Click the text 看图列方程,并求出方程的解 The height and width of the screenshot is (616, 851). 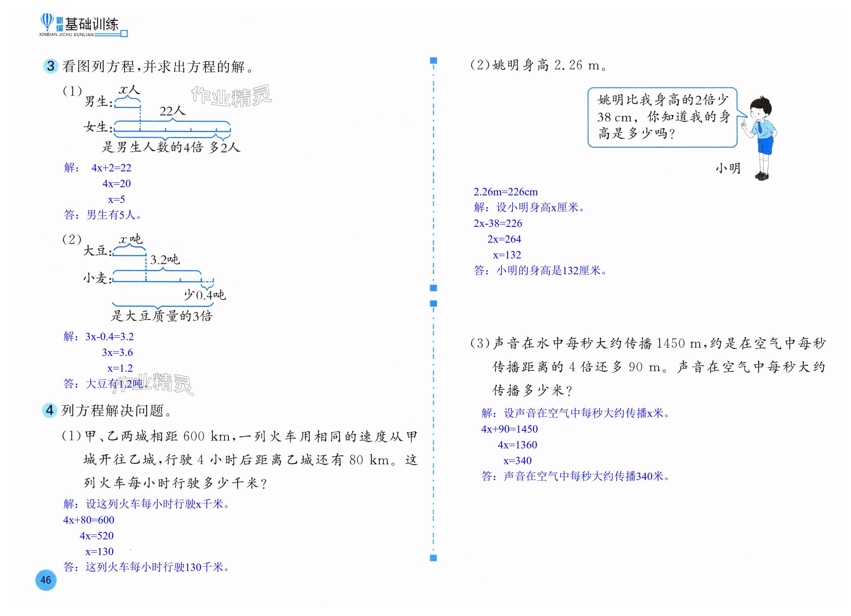[x=158, y=67]
